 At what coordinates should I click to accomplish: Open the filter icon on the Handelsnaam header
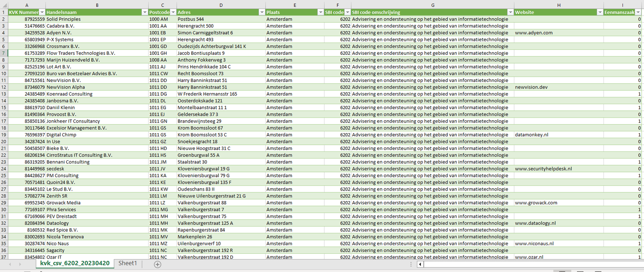(144, 12)
